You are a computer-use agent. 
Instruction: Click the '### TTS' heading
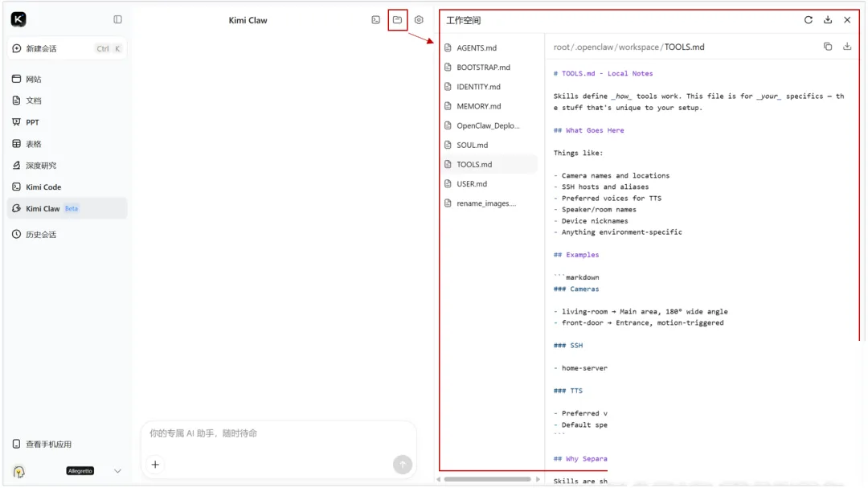pos(568,391)
